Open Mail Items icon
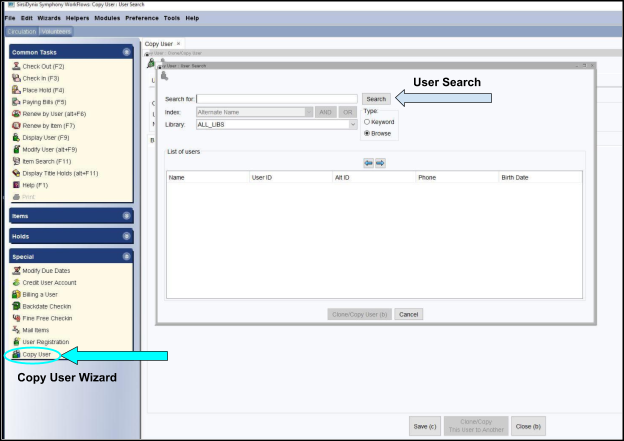This screenshot has height=441, width=624. [x=16, y=330]
